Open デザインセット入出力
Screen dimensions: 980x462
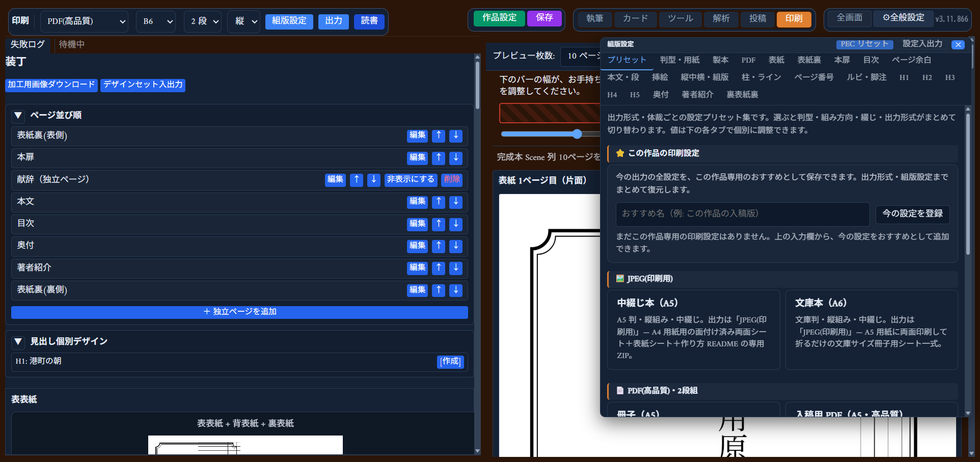pyautogui.click(x=143, y=85)
